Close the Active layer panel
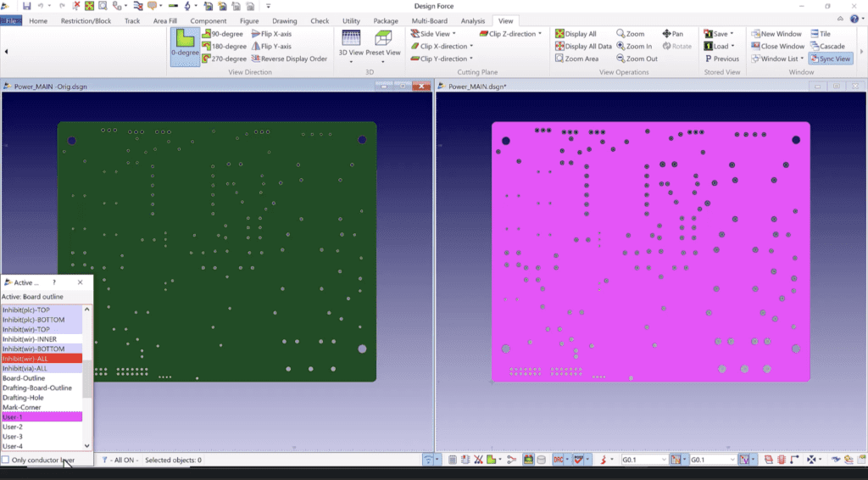Screen dimensions: 868x480 [81, 282]
